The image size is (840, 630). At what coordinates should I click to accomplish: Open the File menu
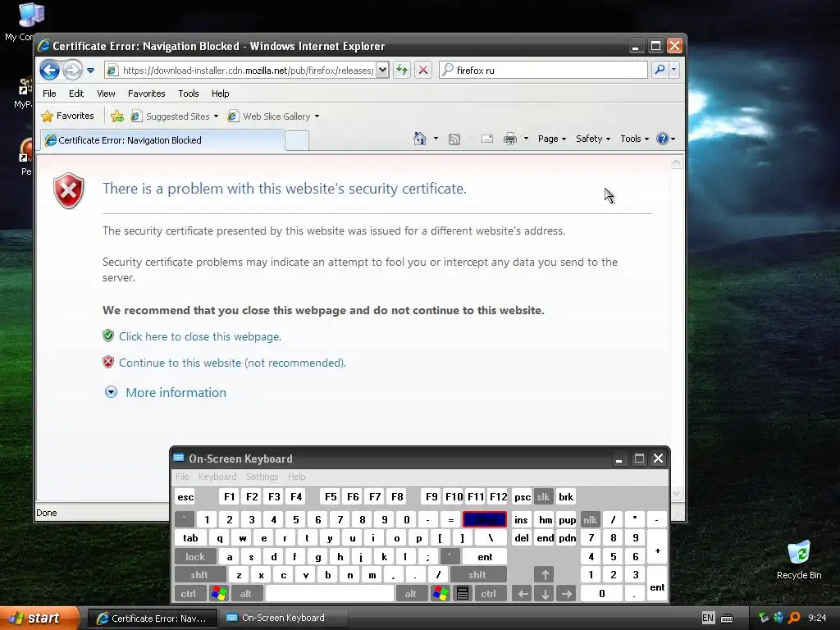(49, 94)
